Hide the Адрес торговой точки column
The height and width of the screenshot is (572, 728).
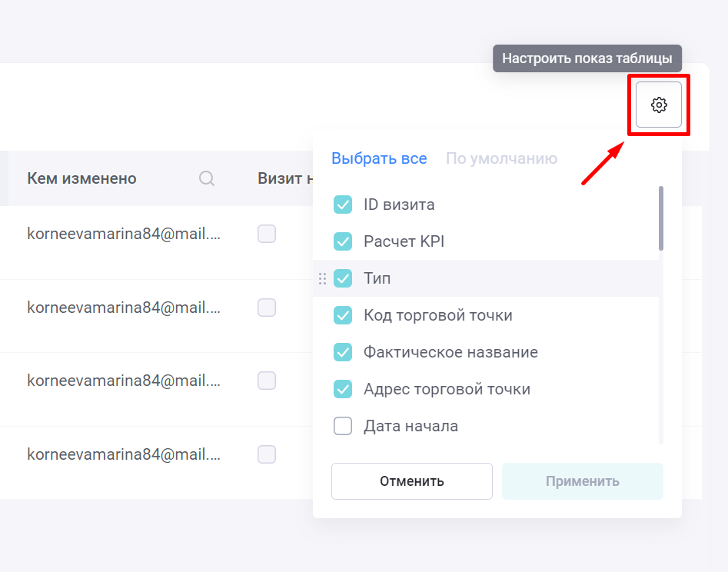[x=343, y=389]
